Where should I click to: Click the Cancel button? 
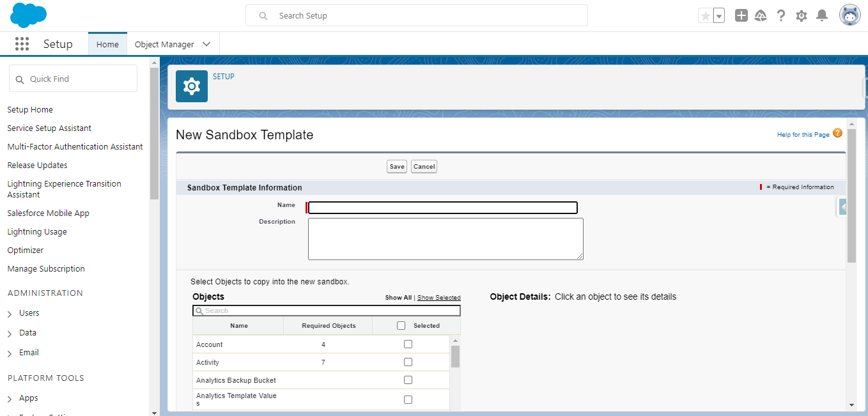[x=424, y=166]
